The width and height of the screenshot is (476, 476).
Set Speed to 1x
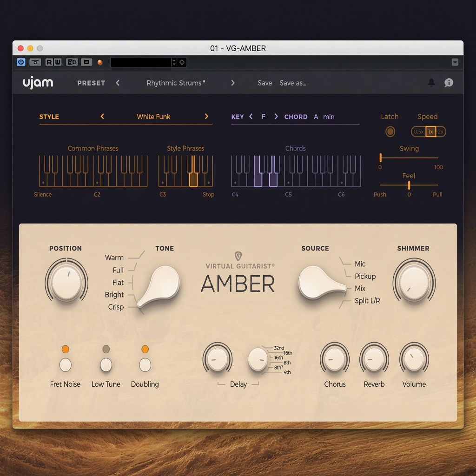click(x=430, y=132)
